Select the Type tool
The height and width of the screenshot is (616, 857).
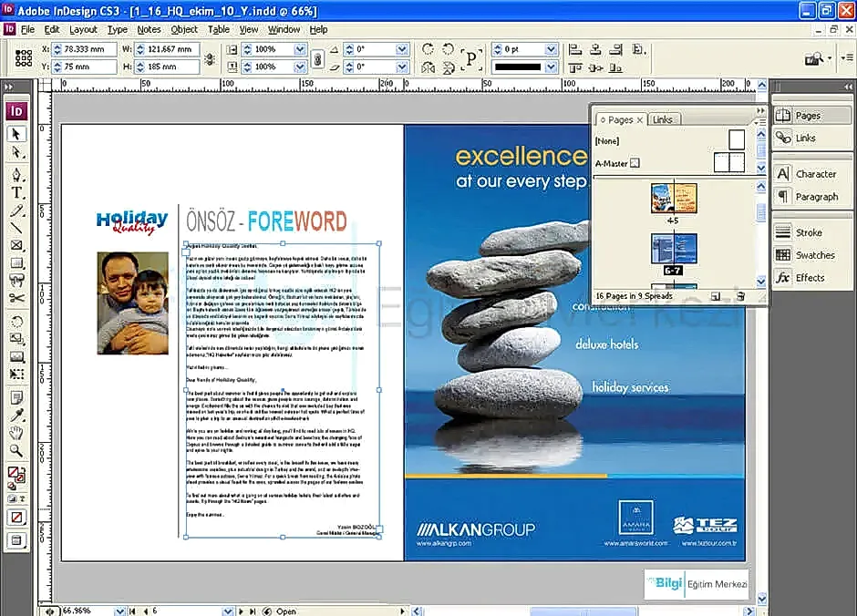point(16,193)
